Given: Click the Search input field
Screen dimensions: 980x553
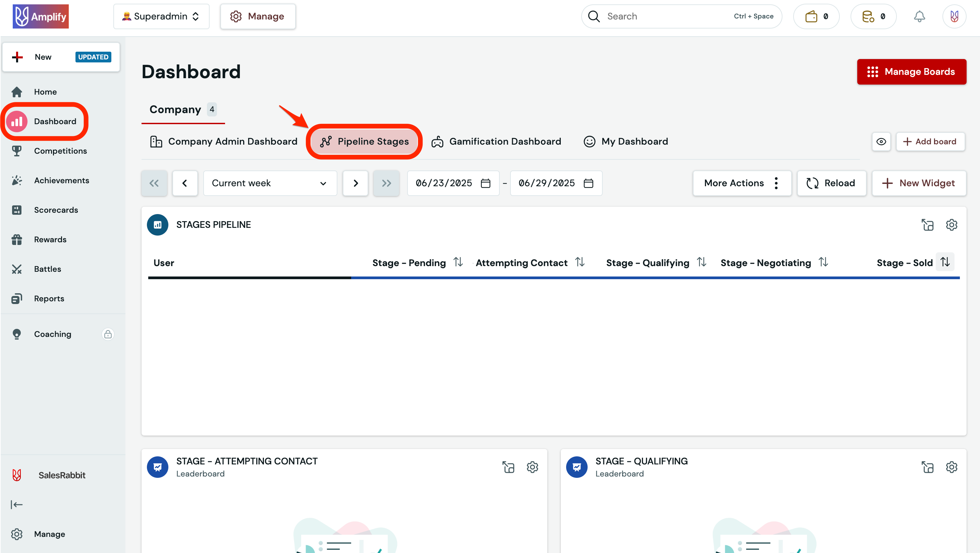Looking at the screenshot, I should [666, 16].
